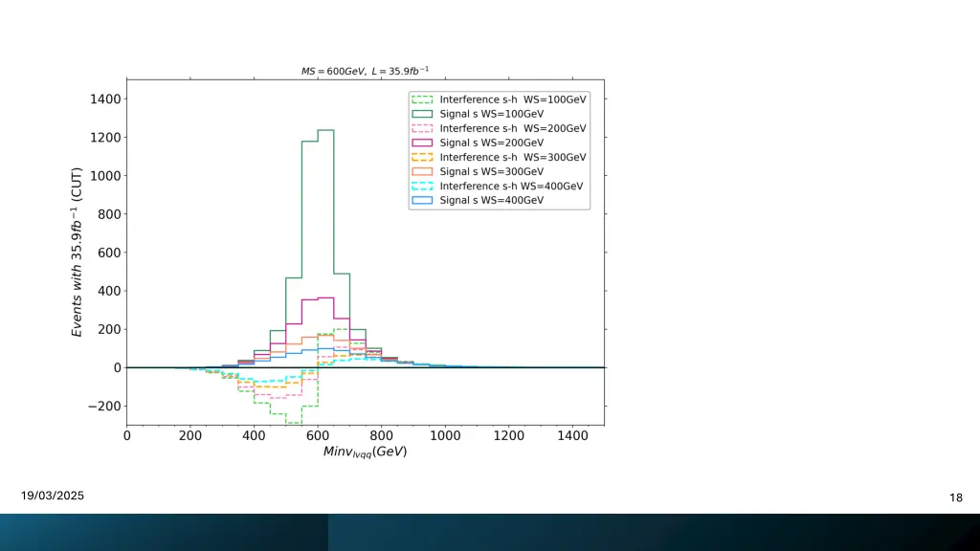
Task: Select legend entry 'Signal s WS=300GeV'
Action: [478, 171]
